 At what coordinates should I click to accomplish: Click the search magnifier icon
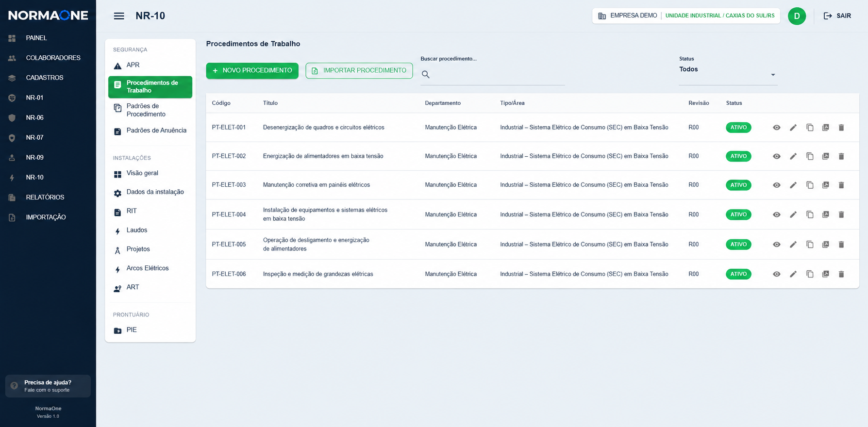pos(426,74)
